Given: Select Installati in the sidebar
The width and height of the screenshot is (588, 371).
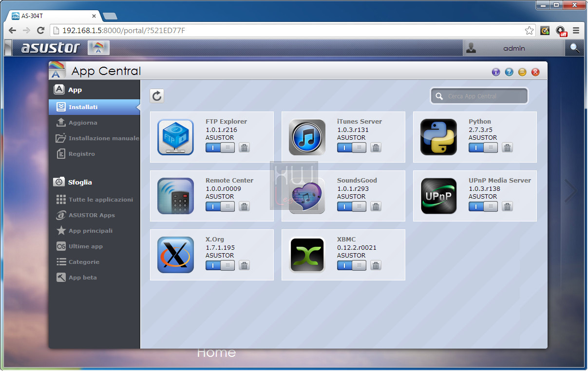Looking at the screenshot, I should [x=95, y=107].
